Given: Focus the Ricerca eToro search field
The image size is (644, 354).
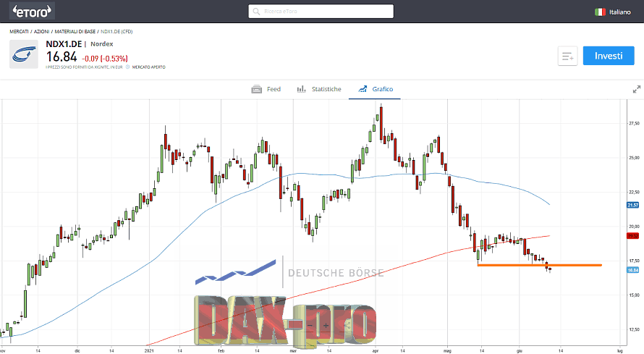Looking at the screenshot, I should tap(321, 11).
